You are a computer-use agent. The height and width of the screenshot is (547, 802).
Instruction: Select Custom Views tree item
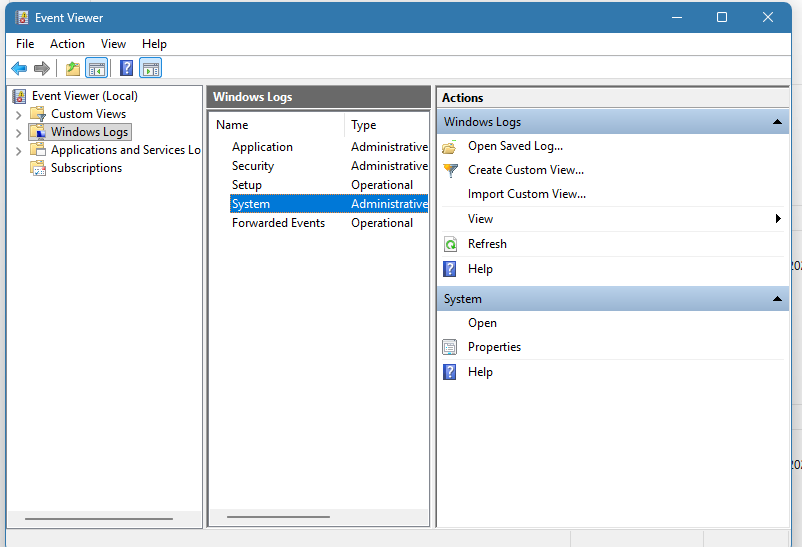[88, 114]
